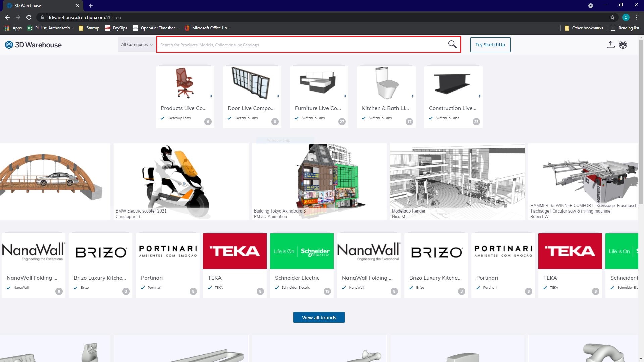Click author name Christophe B.
Viewport: 644px width, 362px height.
pyautogui.click(x=128, y=217)
